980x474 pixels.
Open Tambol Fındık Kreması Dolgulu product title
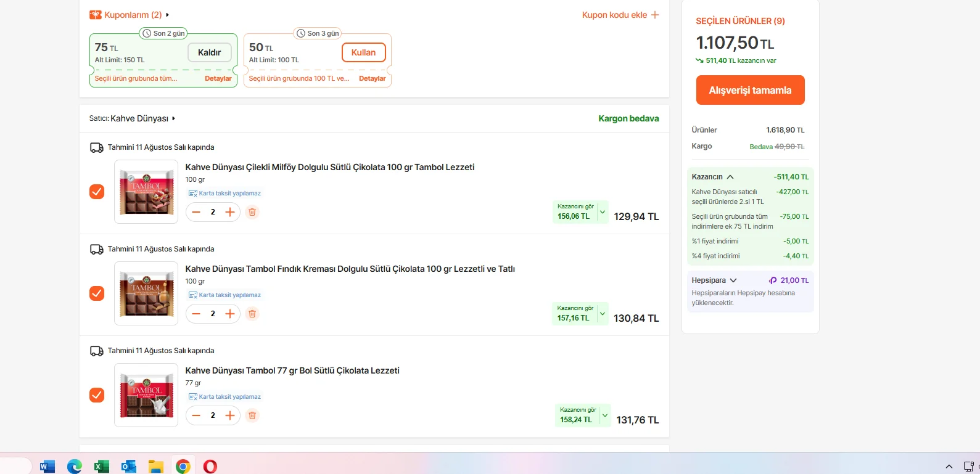350,269
